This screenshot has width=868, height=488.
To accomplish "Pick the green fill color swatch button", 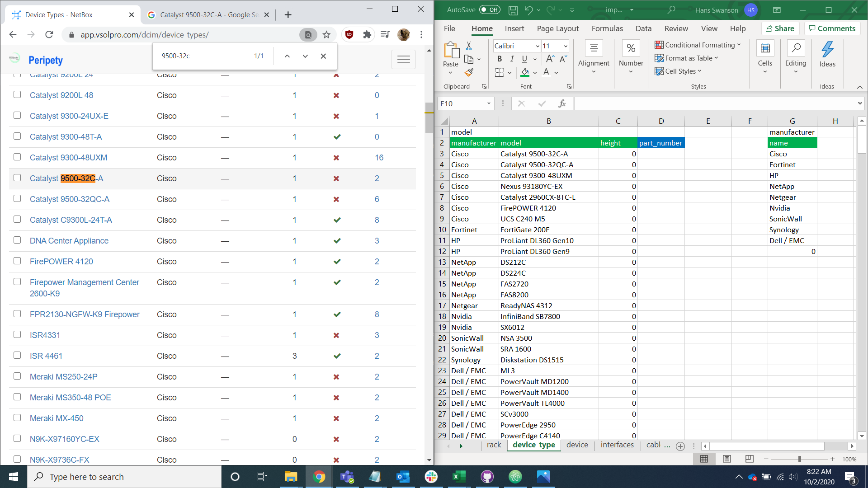I will click(525, 72).
